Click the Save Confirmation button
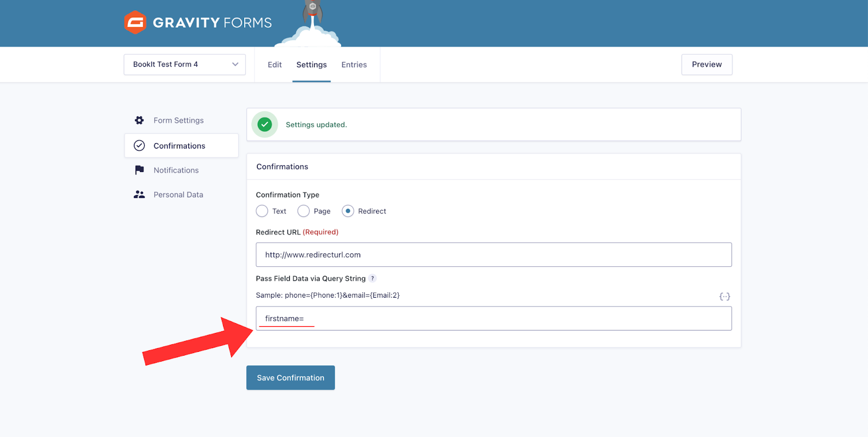Viewport: 868px width, 437px height. [x=290, y=378]
